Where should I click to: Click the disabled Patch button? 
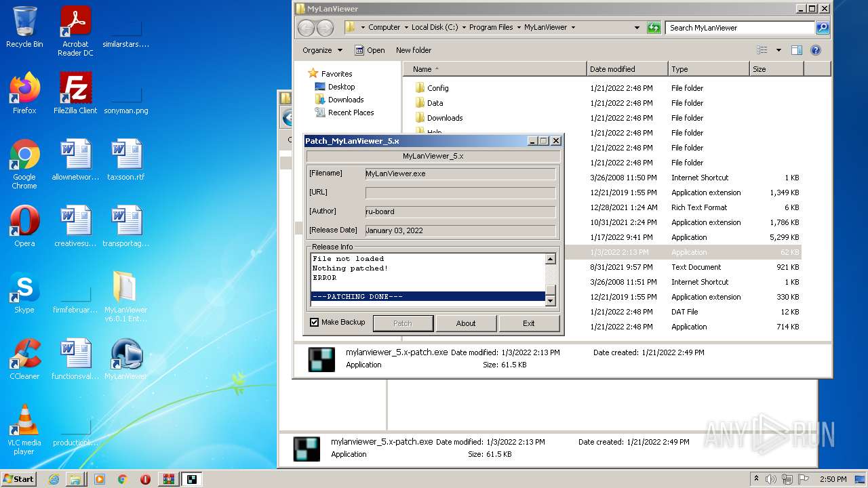403,323
